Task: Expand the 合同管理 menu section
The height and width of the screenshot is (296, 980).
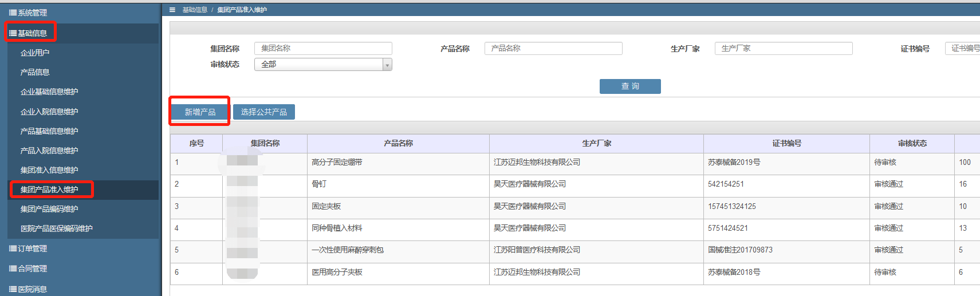Action: [28, 269]
